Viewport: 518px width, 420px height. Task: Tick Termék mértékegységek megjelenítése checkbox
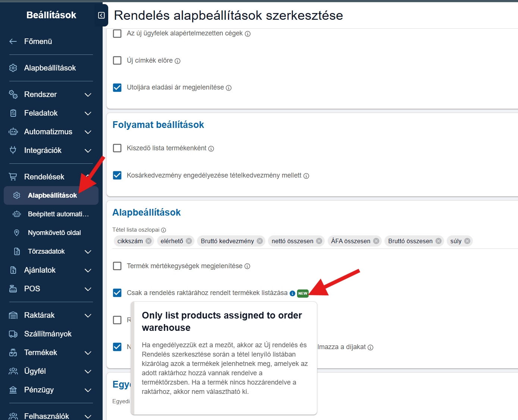click(117, 266)
